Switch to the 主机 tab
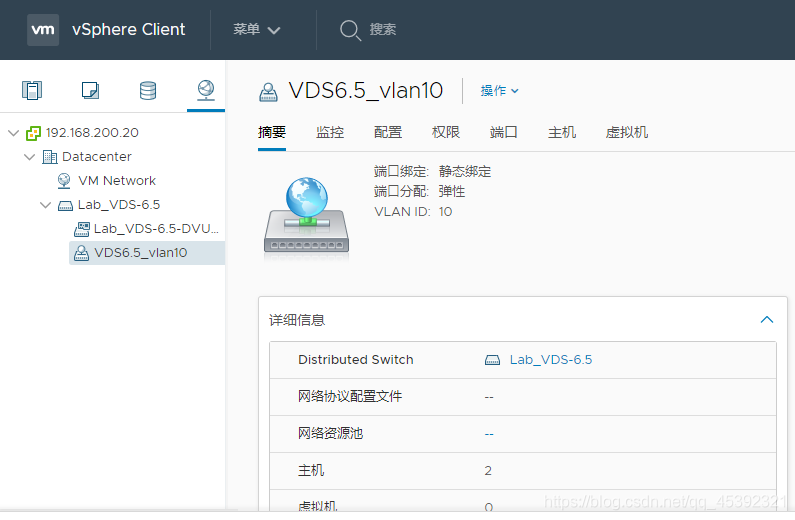This screenshot has width=795, height=520. (562, 132)
